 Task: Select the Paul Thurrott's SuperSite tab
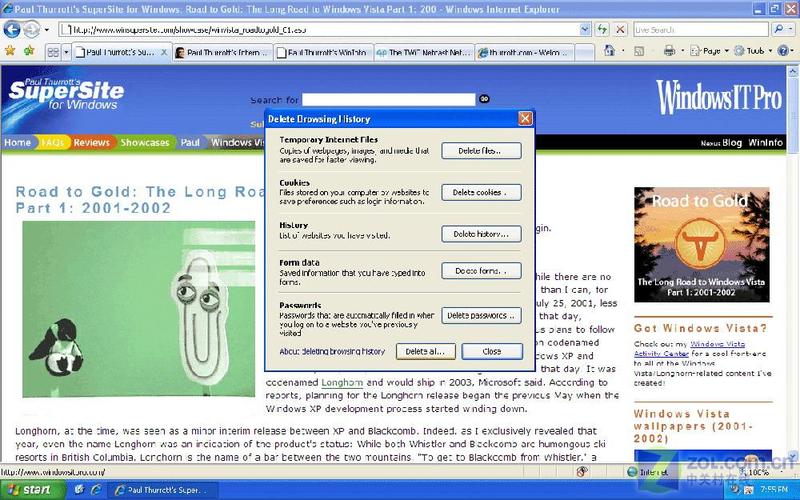[x=121, y=52]
